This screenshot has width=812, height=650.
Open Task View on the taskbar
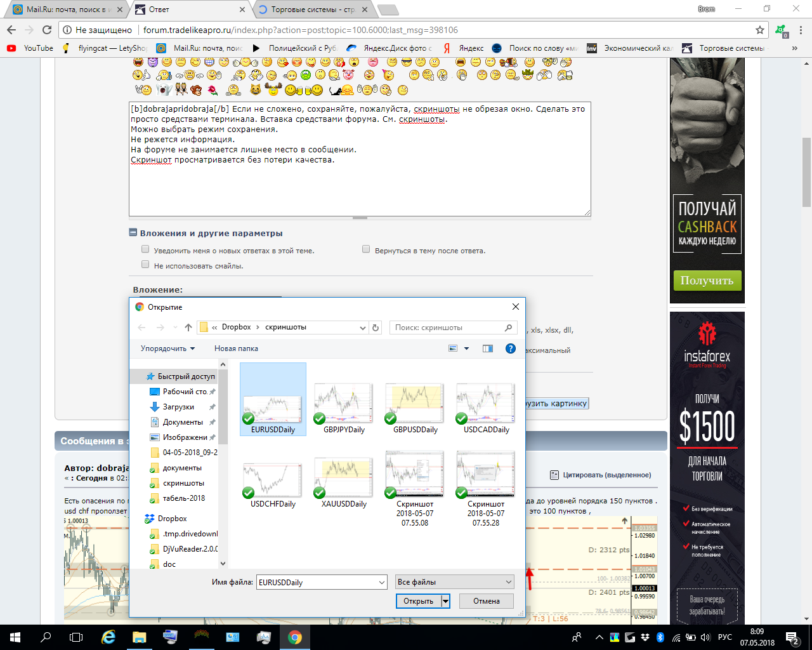pyautogui.click(x=76, y=637)
